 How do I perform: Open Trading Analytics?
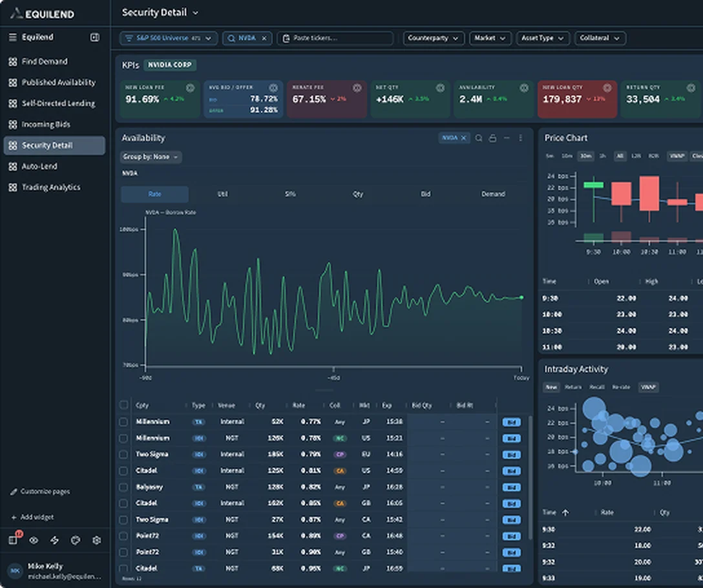[54, 187]
